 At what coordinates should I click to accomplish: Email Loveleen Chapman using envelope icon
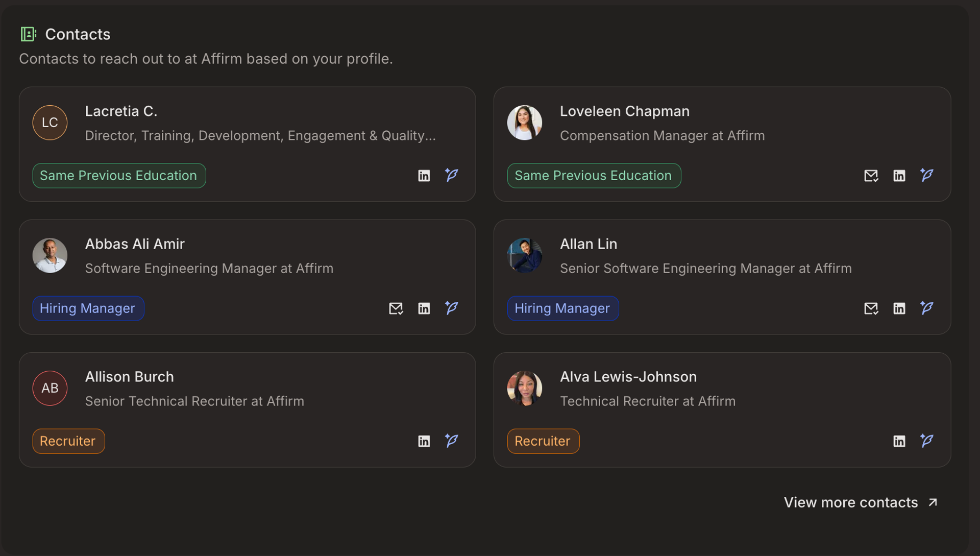pyautogui.click(x=871, y=176)
